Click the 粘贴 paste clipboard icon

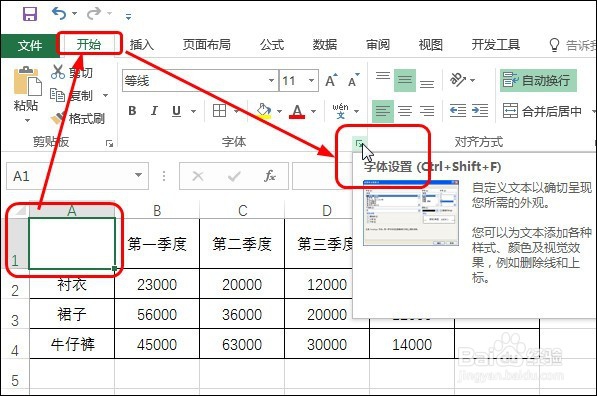coord(27,80)
